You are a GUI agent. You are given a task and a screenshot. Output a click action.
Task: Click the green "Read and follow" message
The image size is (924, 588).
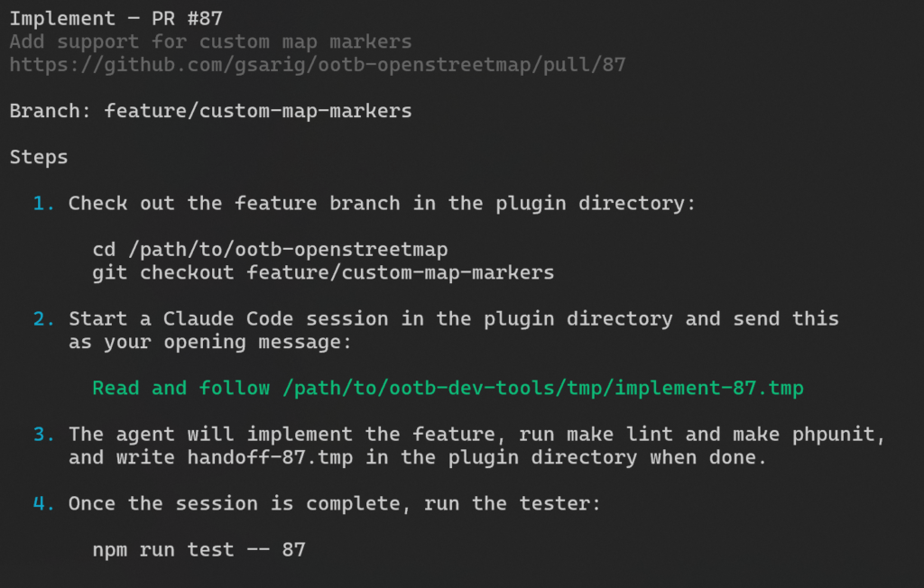click(x=448, y=389)
